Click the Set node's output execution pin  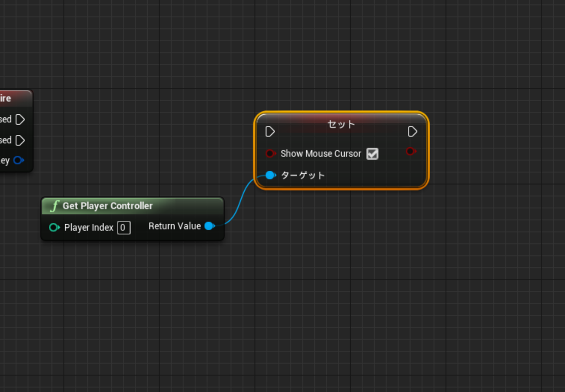[412, 132]
